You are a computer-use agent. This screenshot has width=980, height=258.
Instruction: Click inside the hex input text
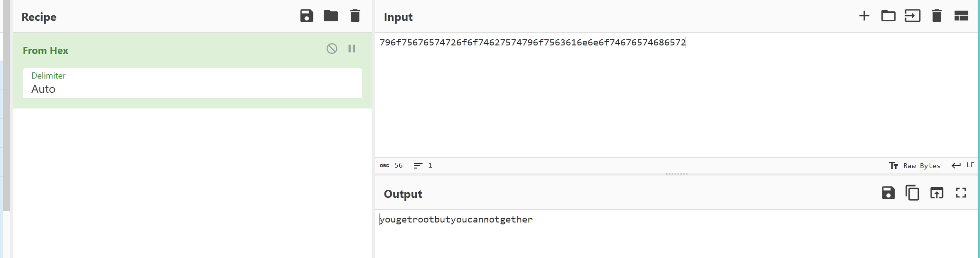tap(532, 43)
